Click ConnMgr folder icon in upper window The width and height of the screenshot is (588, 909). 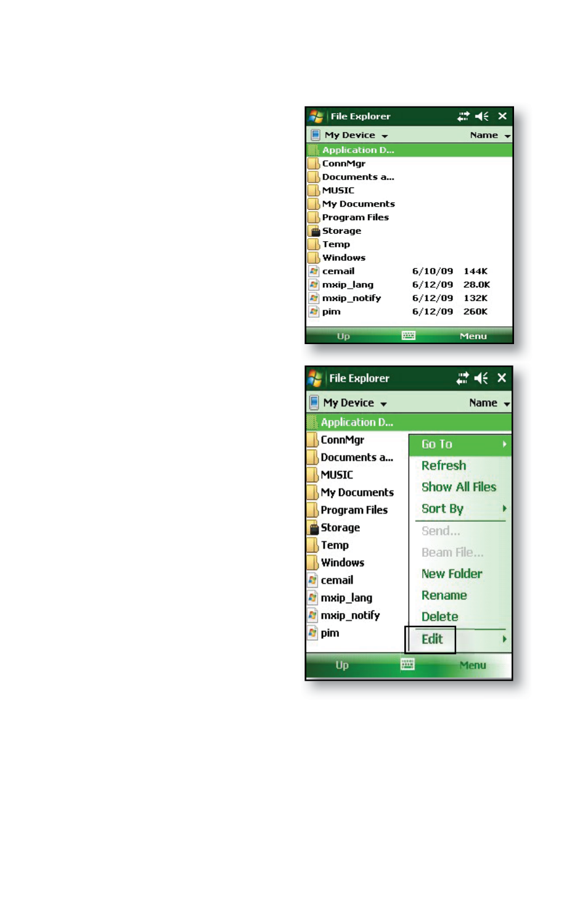tap(314, 163)
